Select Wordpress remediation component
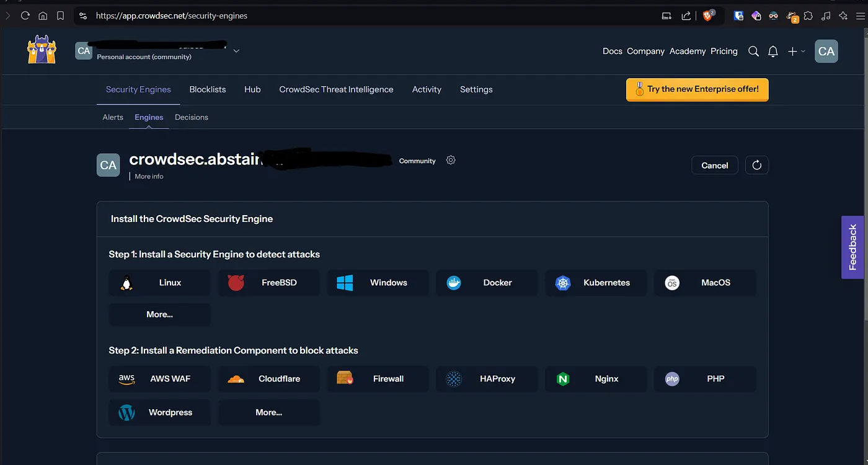 [x=160, y=412]
